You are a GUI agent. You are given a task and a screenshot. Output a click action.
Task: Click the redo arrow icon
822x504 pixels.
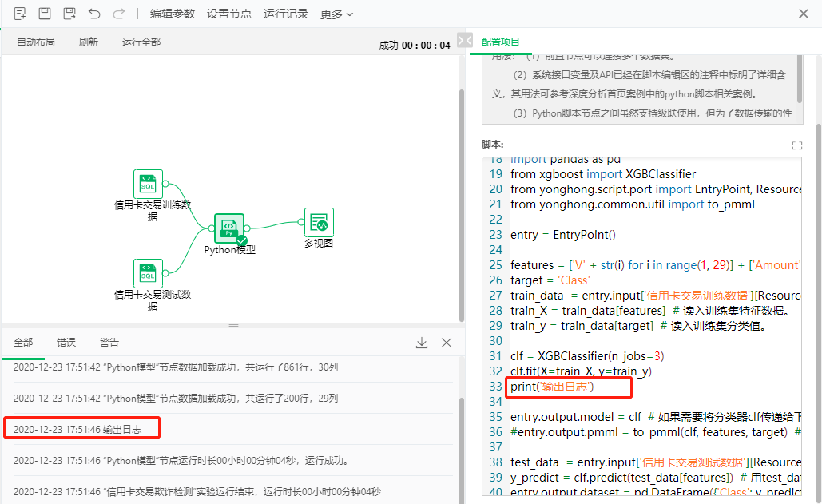[119, 14]
